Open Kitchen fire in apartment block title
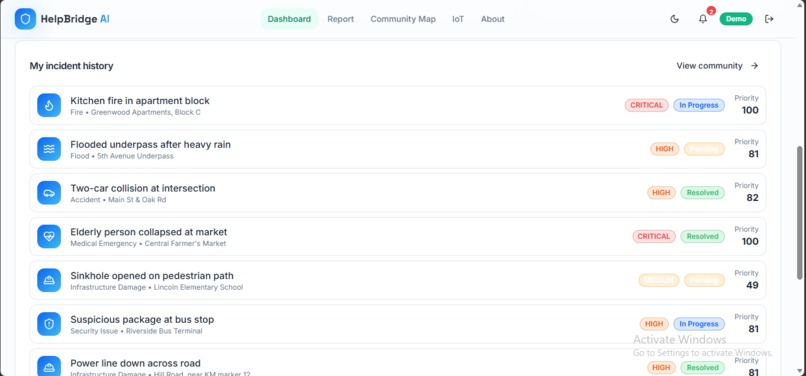The width and height of the screenshot is (806, 376). [x=140, y=101]
